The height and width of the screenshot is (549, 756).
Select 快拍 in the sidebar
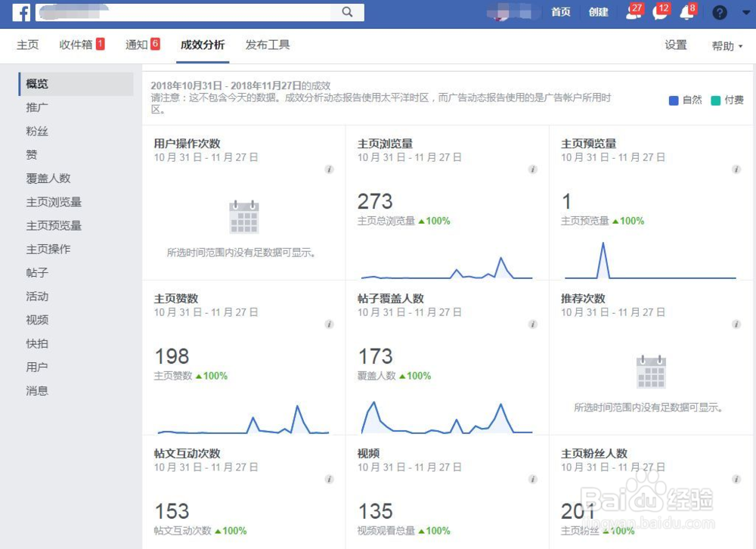36,344
